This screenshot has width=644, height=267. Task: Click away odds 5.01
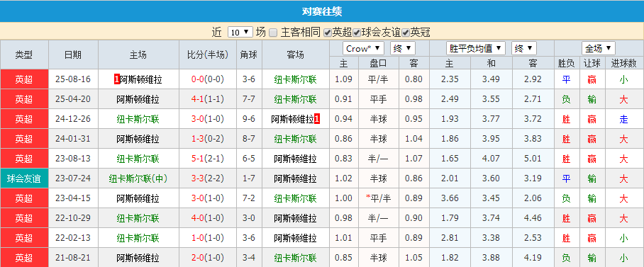pos(533,159)
